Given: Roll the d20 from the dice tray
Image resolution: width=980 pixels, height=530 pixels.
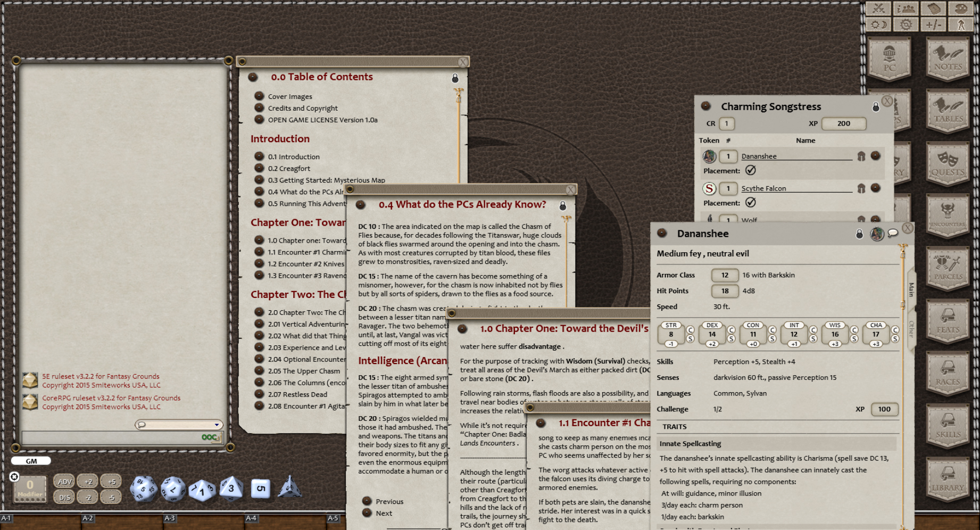Looking at the screenshot, I should [x=144, y=488].
